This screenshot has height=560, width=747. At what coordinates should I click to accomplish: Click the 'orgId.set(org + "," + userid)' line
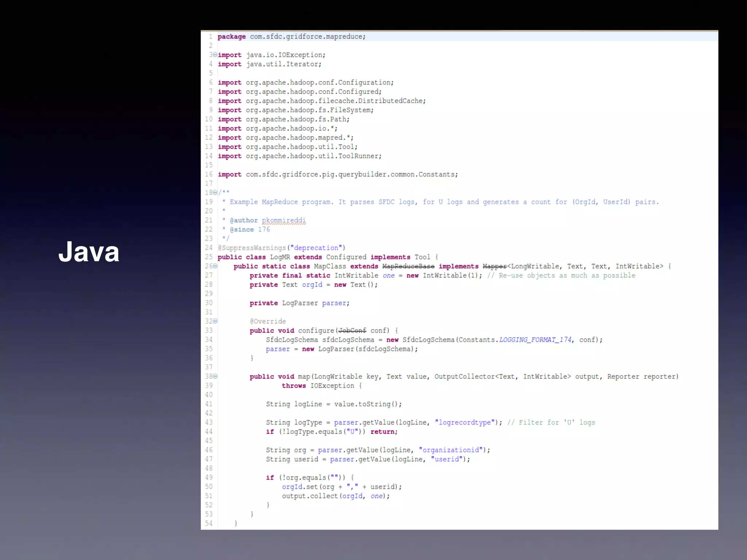(x=342, y=487)
